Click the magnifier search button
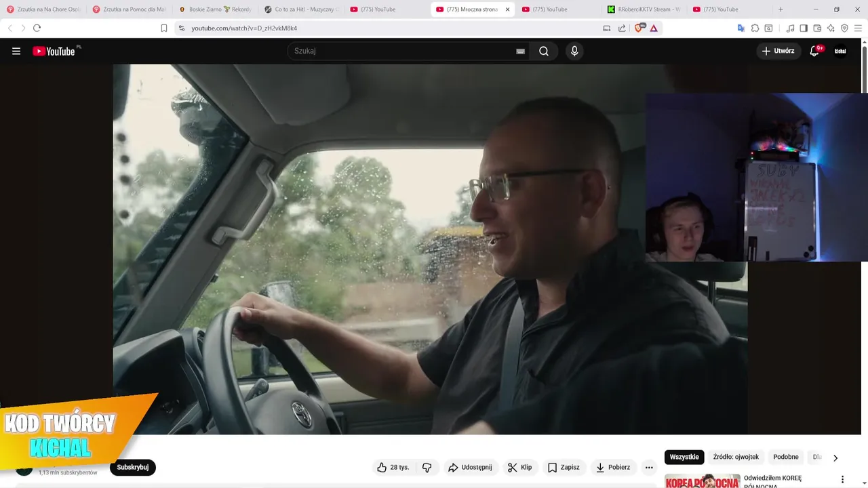Image resolution: width=868 pixels, height=488 pixels. (x=544, y=51)
